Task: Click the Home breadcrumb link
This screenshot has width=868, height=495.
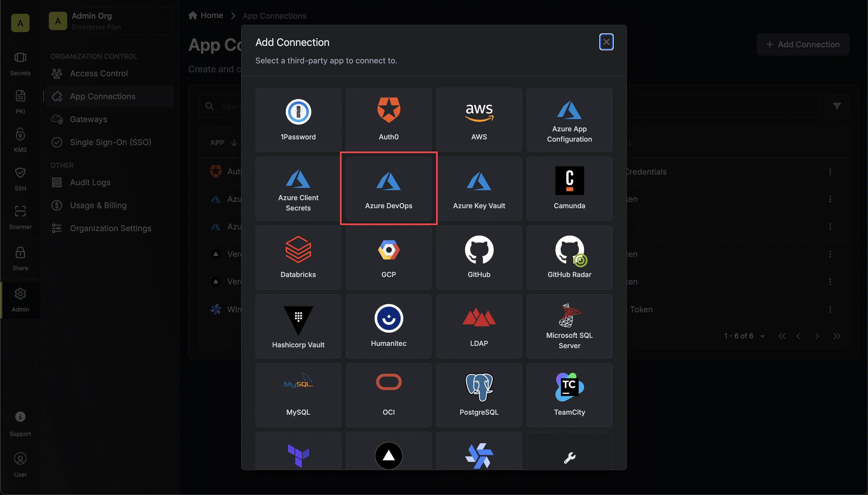Action: click(206, 16)
